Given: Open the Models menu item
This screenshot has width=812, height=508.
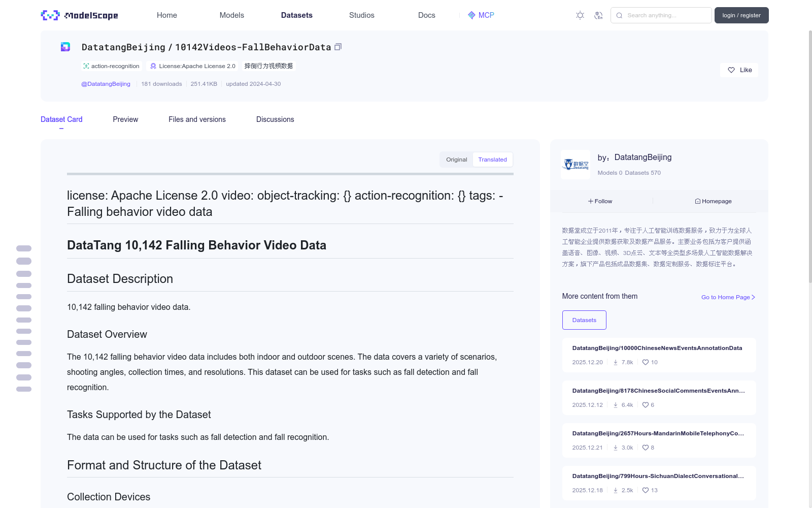Looking at the screenshot, I should tap(232, 15).
